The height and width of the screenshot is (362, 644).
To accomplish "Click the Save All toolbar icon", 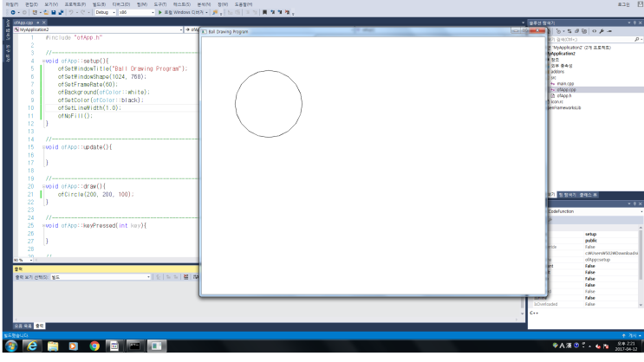I will pos(59,12).
